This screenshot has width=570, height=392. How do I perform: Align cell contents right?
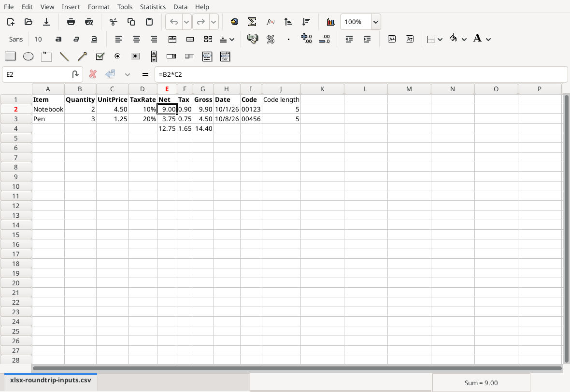tap(154, 39)
